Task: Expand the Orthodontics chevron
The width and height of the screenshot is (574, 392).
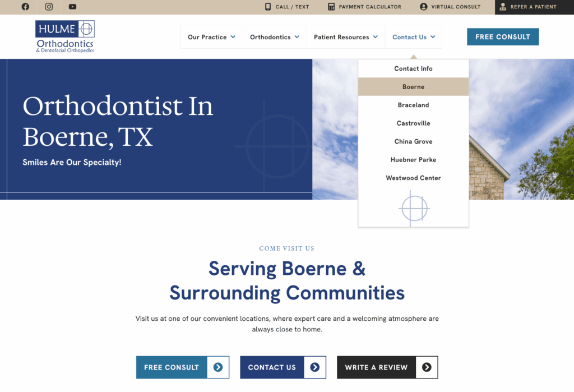Action: (297, 36)
